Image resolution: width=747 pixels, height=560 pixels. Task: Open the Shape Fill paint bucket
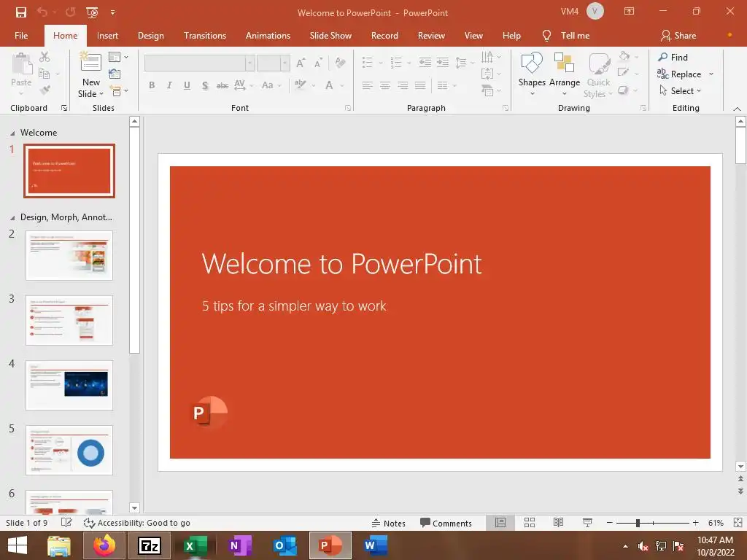(x=628, y=56)
